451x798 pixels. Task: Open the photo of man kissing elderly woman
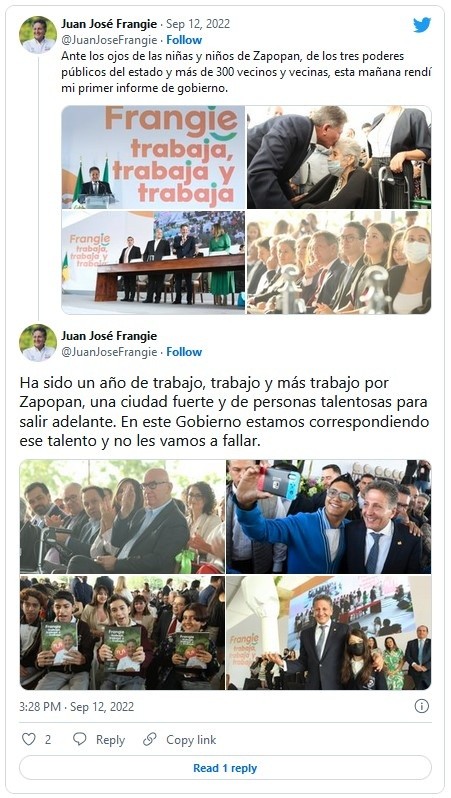(x=339, y=157)
